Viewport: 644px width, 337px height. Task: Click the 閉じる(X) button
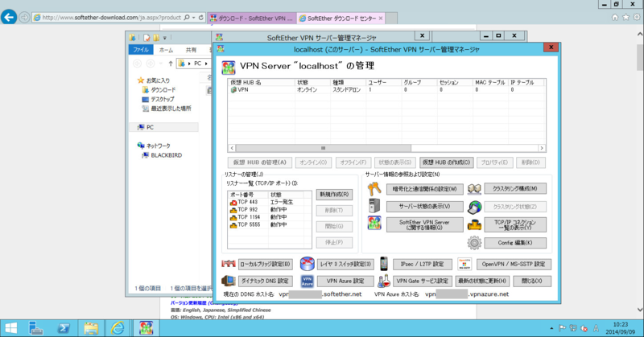coord(532,282)
